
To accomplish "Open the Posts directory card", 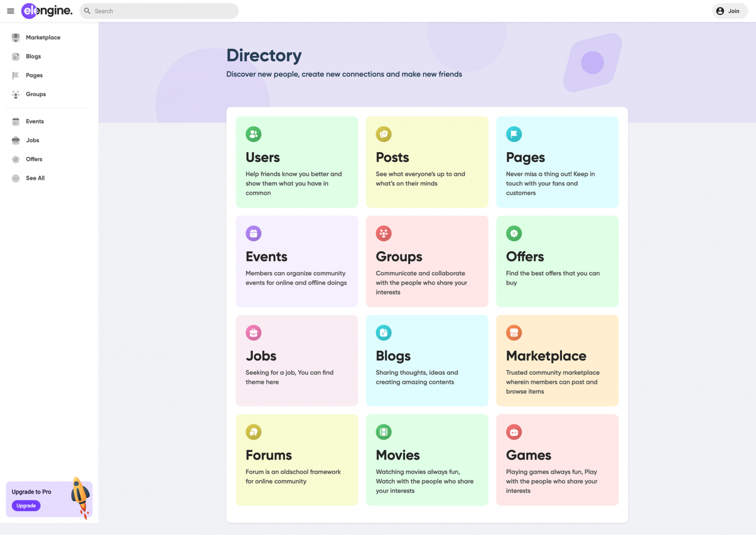I will tap(427, 162).
